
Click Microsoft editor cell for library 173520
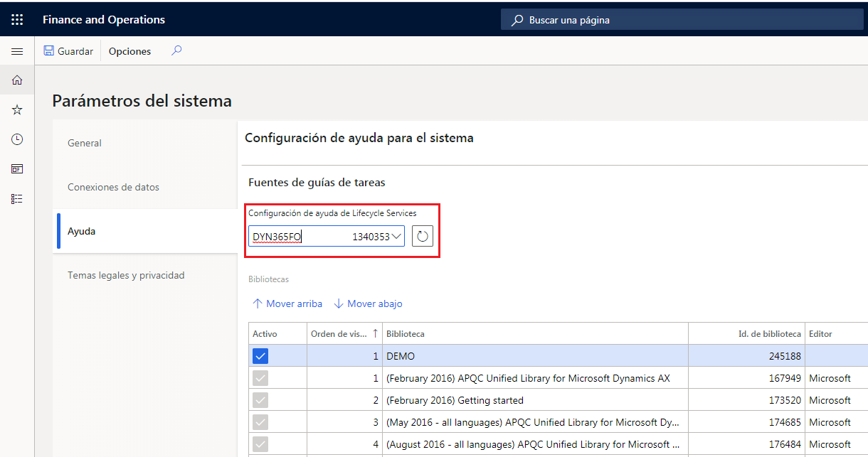(837, 400)
